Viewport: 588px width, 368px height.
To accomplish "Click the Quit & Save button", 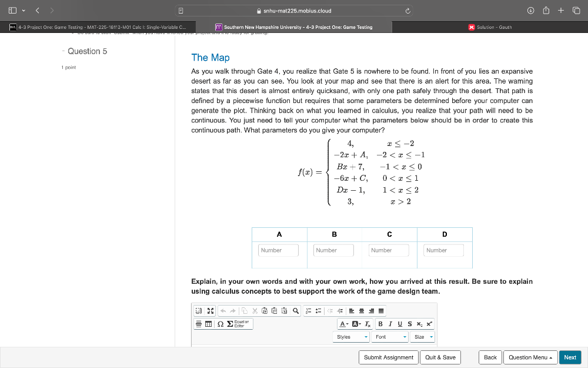I will 440,357.
